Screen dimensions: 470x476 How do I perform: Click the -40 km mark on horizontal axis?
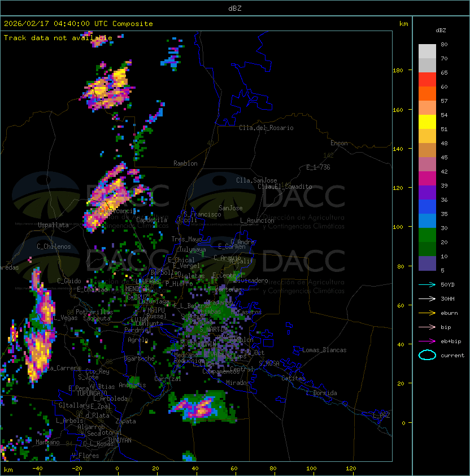click(38, 469)
